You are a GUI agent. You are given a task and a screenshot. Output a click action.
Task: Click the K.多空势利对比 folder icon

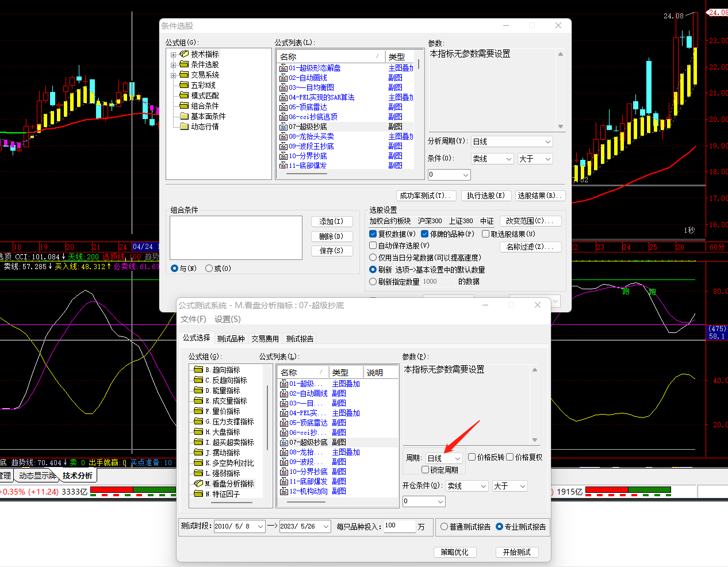coord(198,463)
